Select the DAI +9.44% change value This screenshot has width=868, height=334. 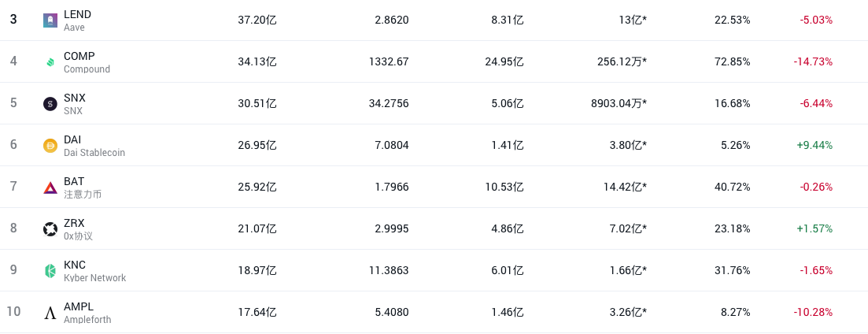[x=814, y=145]
